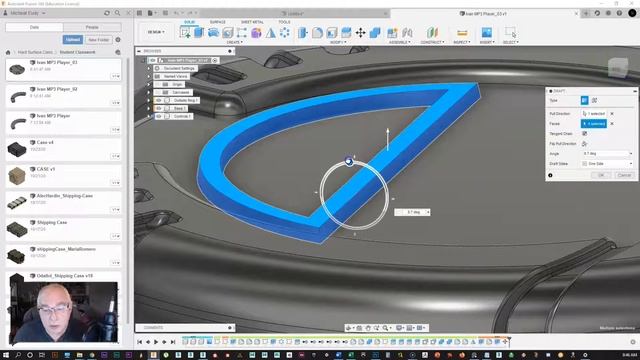Open the Design workspace dropdown
The height and width of the screenshot is (360, 640).
click(x=156, y=32)
